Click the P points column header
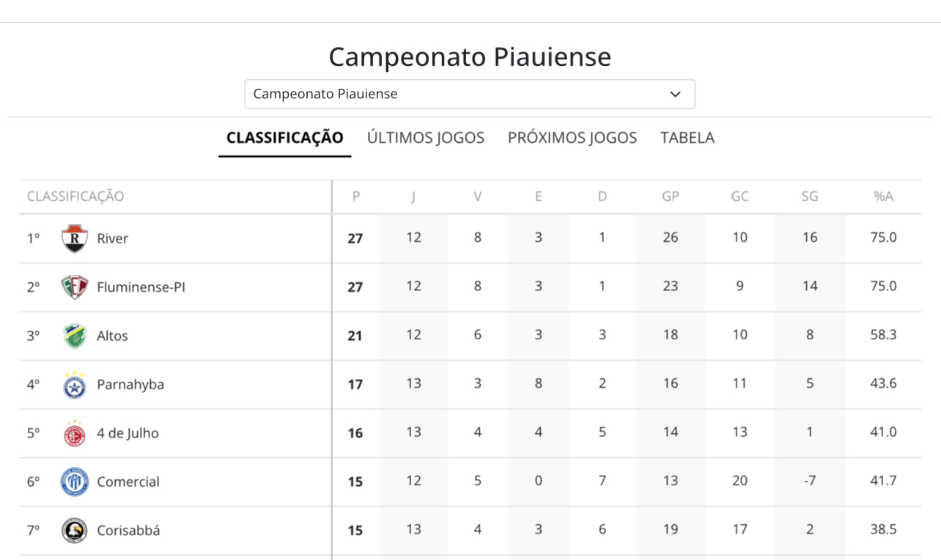Image resolution: width=941 pixels, height=560 pixels. coord(356,196)
